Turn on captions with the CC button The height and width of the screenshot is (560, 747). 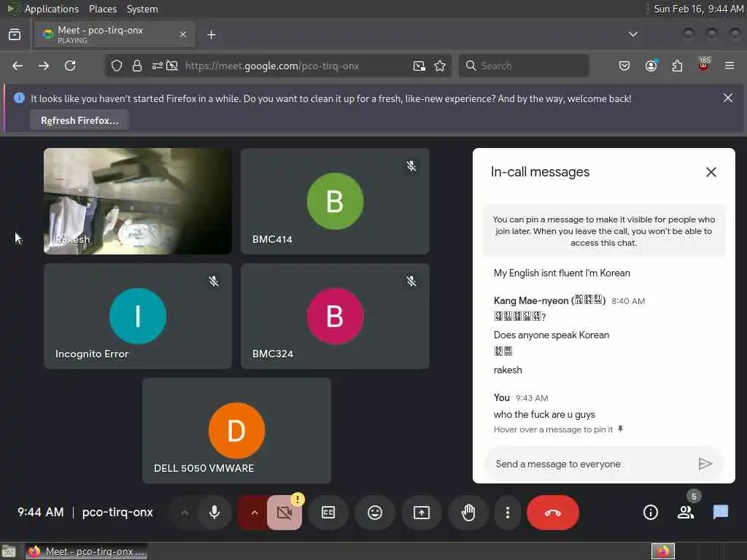pyautogui.click(x=328, y=513)
